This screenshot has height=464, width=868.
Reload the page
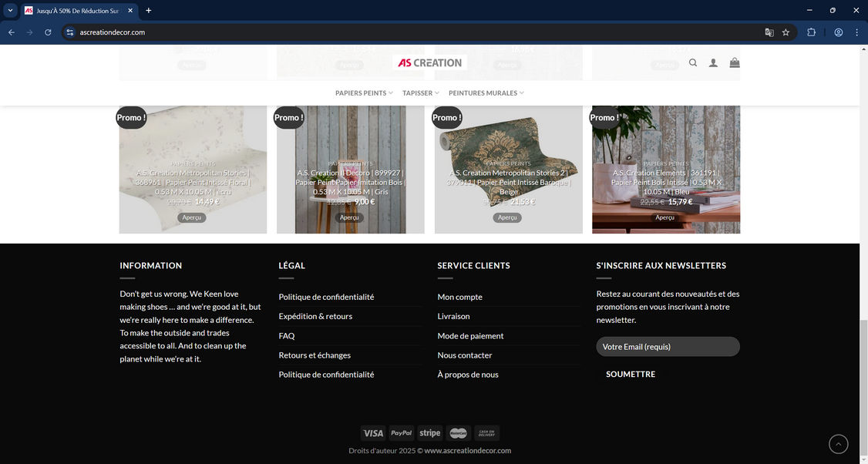tap(48, 32)
